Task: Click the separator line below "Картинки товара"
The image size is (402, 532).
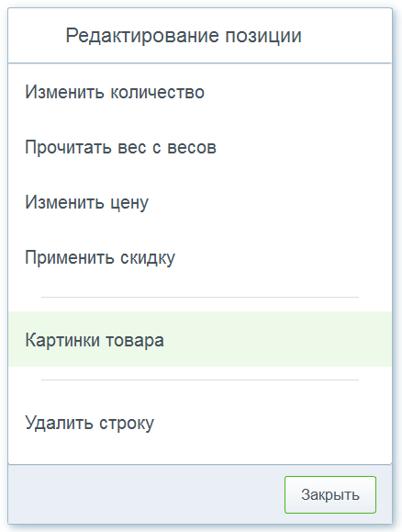Action: tap(200, 380)
